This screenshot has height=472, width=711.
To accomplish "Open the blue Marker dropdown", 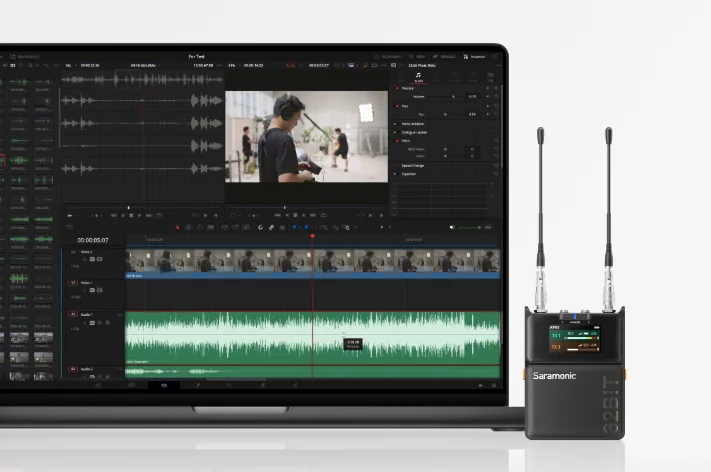I will 307,227.
